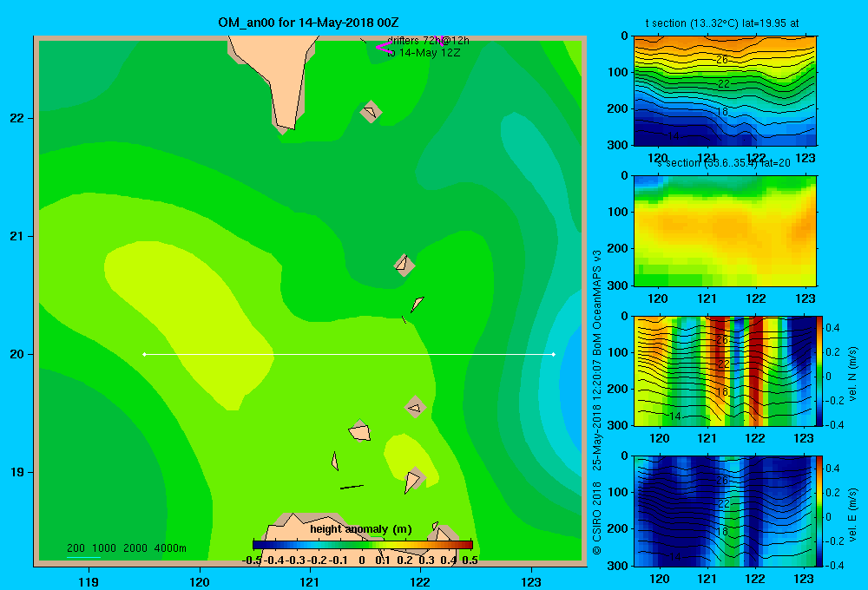The width and height of the screenshot is (868, 590).
Task: Click the east endpoint of the white section line
Action: (554, 354)
